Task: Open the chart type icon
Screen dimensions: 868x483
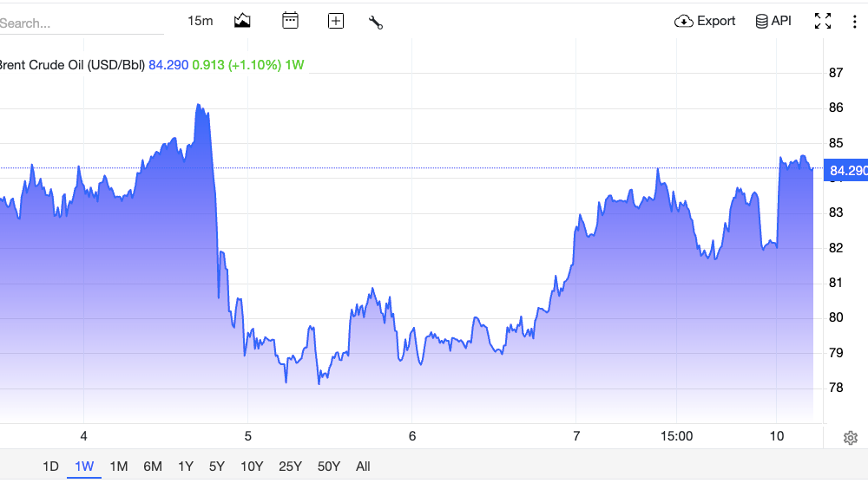Action: click(242, 21)
